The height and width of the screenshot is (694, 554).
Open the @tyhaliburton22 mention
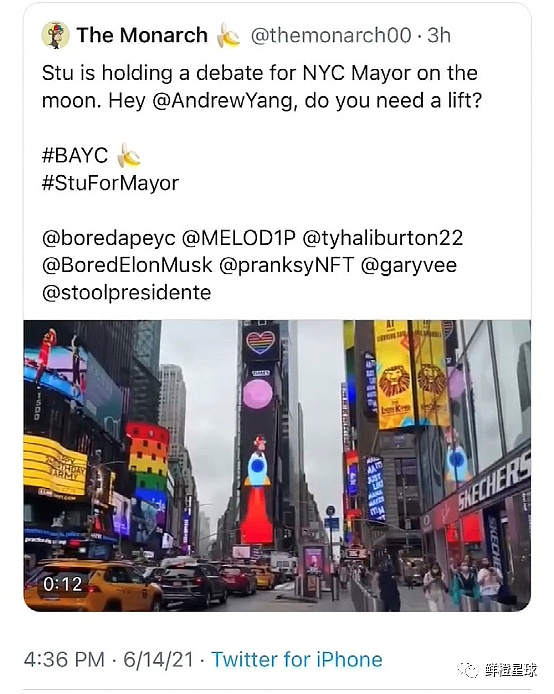[x=383, y=238]
